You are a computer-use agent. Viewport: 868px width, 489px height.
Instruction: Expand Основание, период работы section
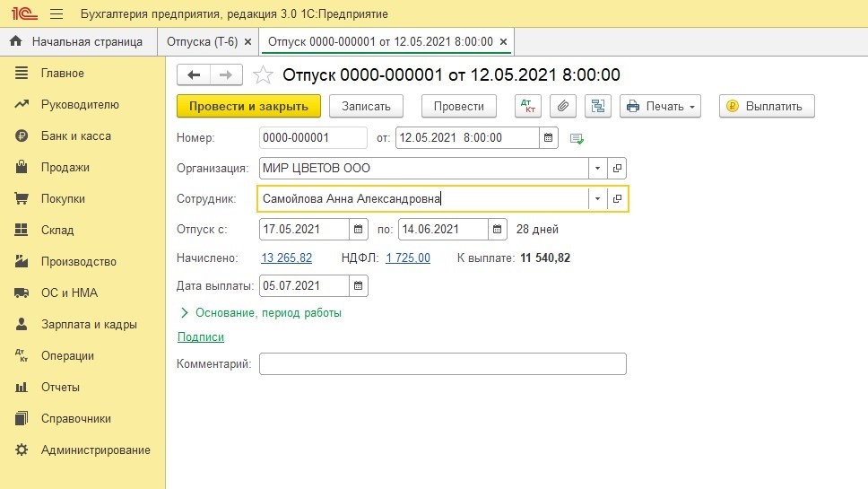click(261, 313)
